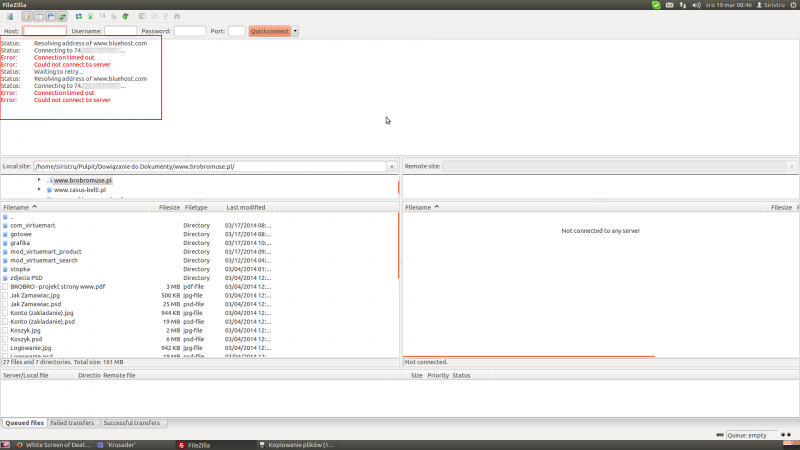This screenshot has width=800, height=450.
Task: Select the Konto (zakladanie).jpg file
Action: pos(42,313)
